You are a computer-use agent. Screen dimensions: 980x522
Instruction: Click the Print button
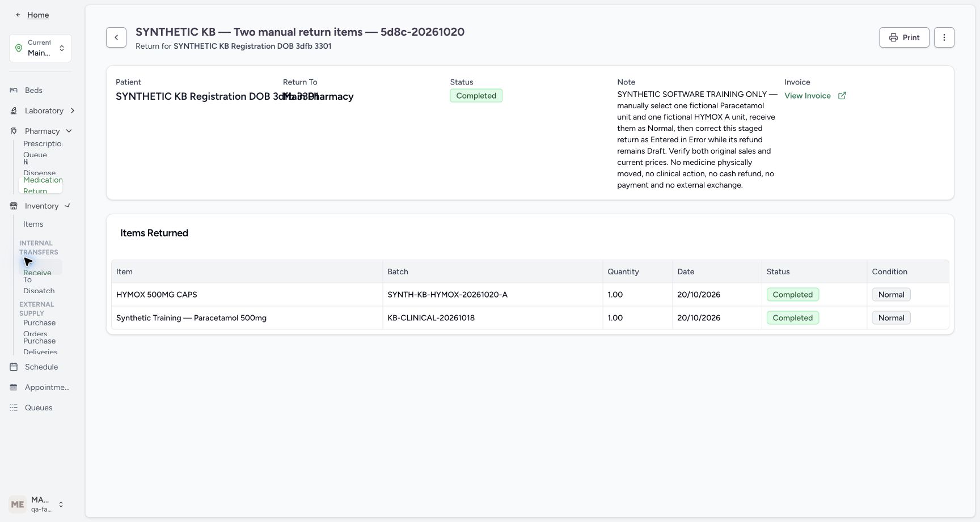click(904, 37)
